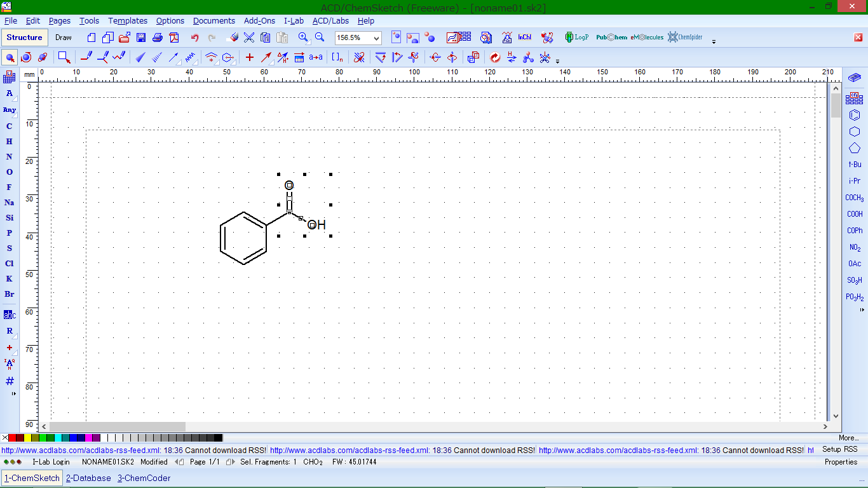Open the zoom percentage dropdown
The image size is (868, 488).
pyautogui.click(x=377, y=38)
